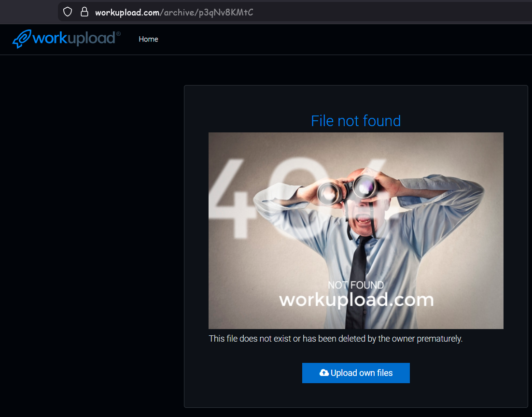Image resolution: width=532 pixels, height=417 pixels.
Task: Click the 404 binoculars man image
Action: pos(356,230)
